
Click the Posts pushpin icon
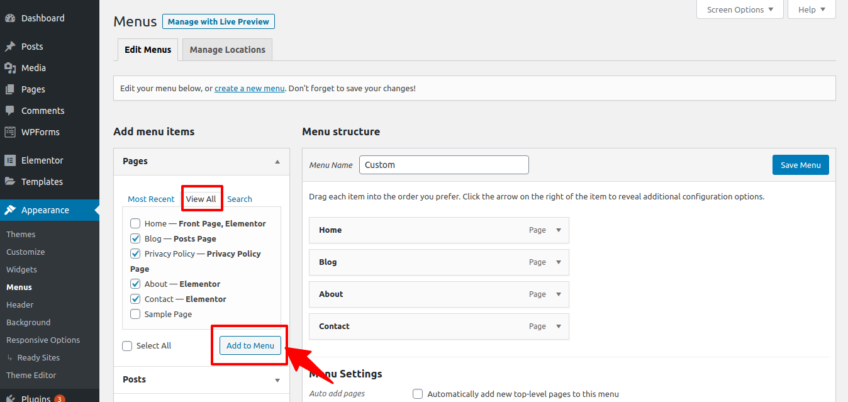(x=10, y=46)
